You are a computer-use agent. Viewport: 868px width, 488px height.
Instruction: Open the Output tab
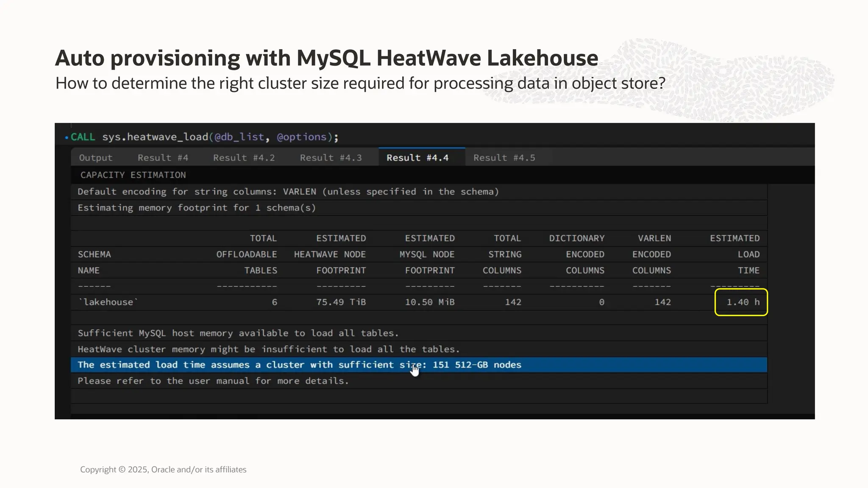coord(96,158)
